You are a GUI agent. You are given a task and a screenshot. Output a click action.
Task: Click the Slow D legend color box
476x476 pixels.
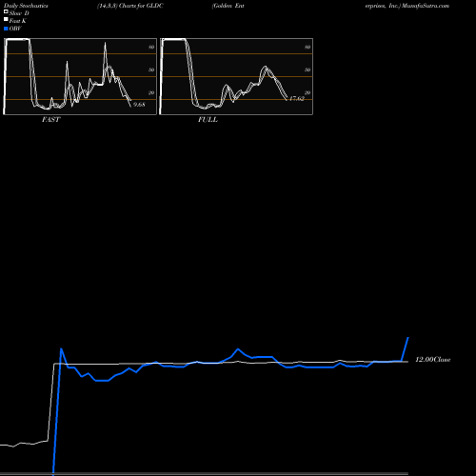click(x=6, y=11)
